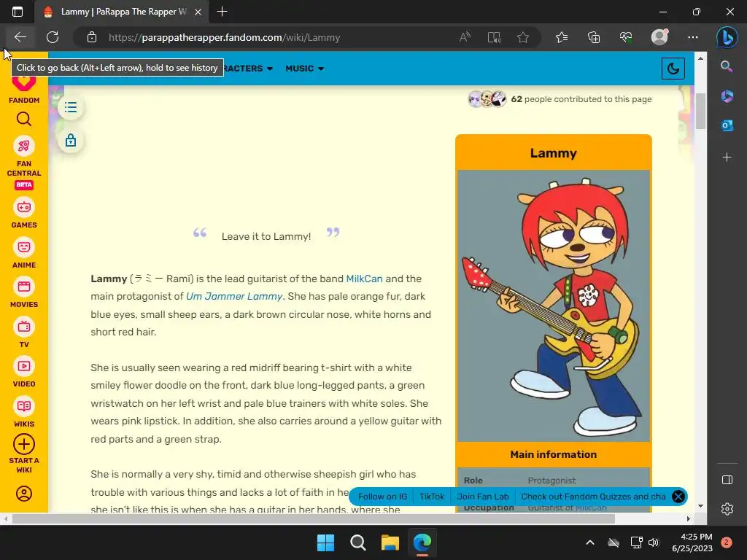Viewport: 747px width, 560px height.
Task: Click the page protection lock icon
Action: (71, 141)
